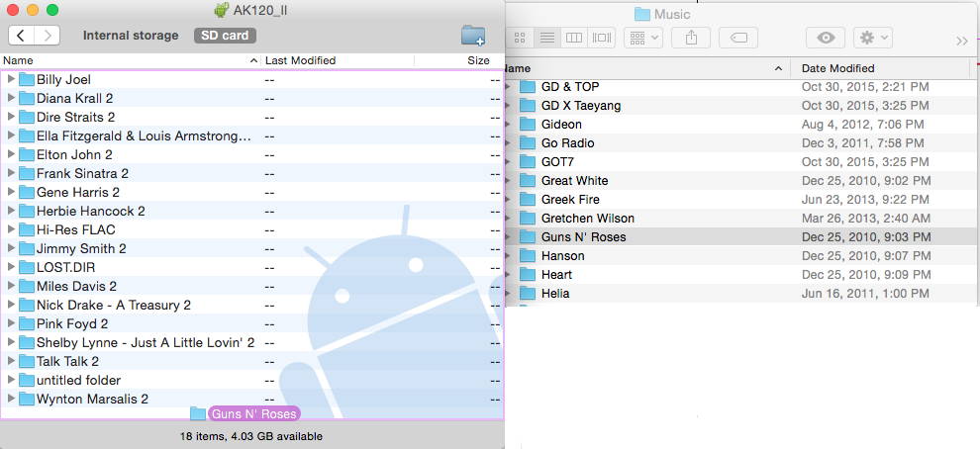The width and height of the screenshot is (980, 449).
Task: Click the LOST.DIR folder icon
Action: click(27, 267)
